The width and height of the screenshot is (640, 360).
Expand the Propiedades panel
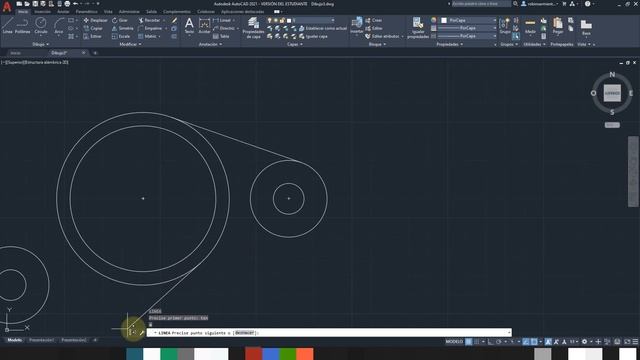point(450,44)
